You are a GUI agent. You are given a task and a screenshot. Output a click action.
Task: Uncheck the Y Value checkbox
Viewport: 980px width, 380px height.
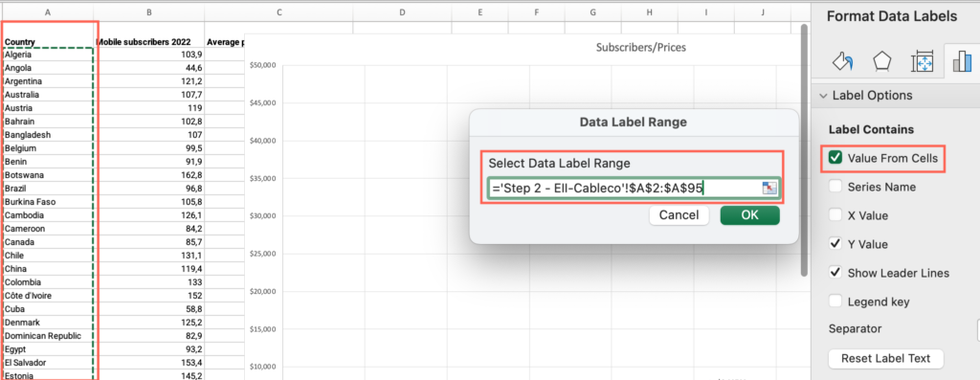coord(835,244)
